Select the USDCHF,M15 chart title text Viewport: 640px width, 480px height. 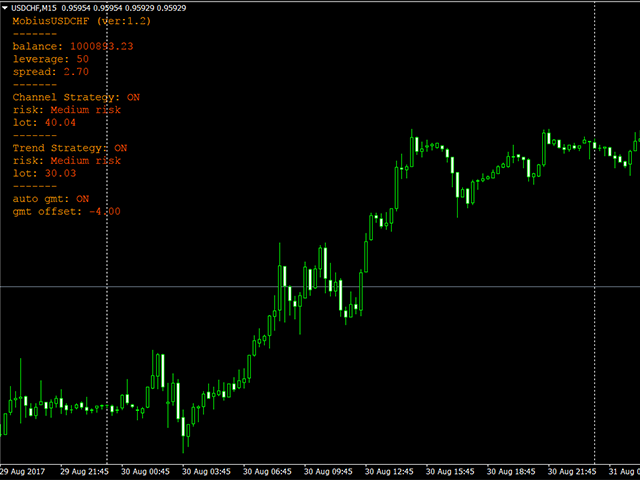pos(34,8)
